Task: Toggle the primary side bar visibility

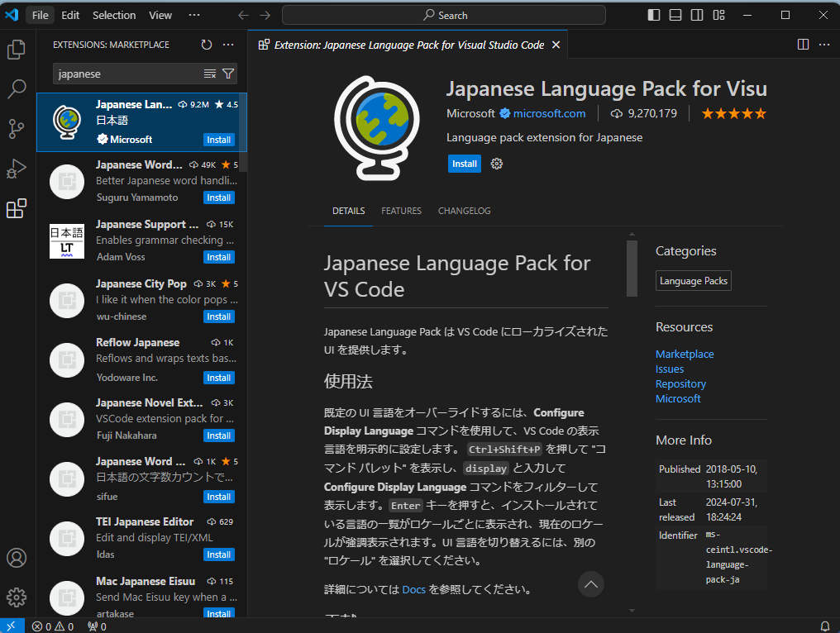Action: 653,15
